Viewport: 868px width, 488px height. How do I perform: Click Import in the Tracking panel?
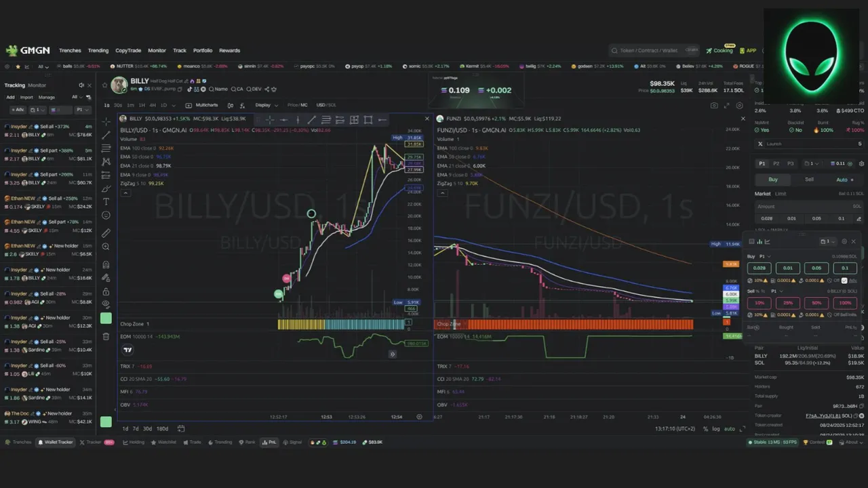pos(26,97)
